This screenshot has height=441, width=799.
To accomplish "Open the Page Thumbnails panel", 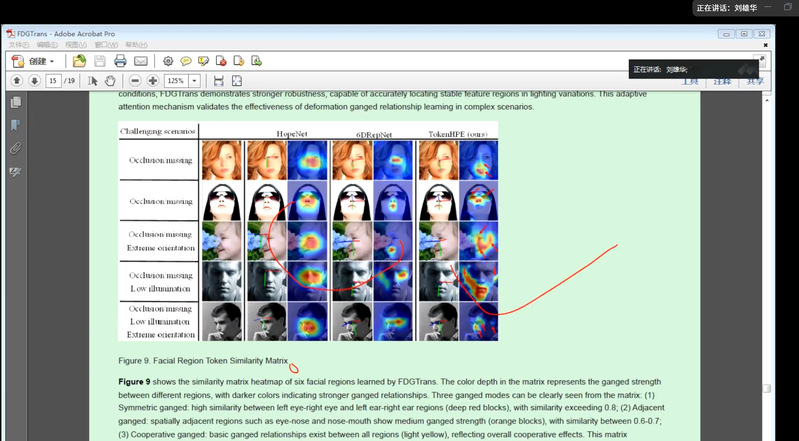I will pos(15,102).
